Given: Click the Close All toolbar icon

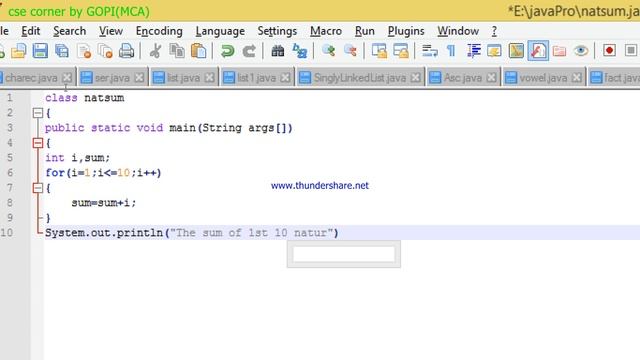Looking at the screenshot, I should 105,51.
